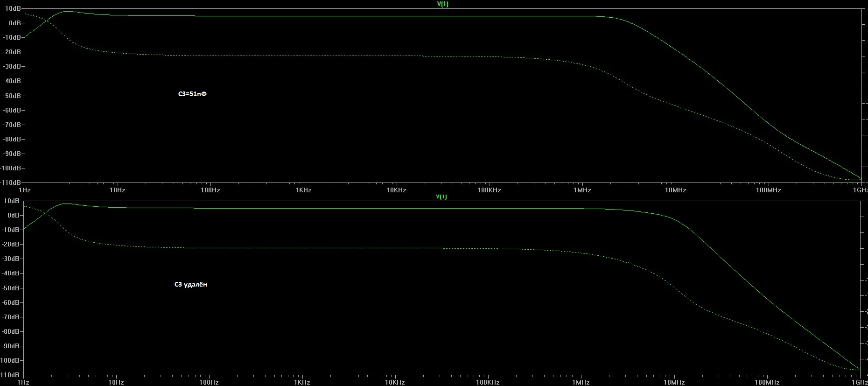The image size is (868, 386).
Task: Select the "C3 удалён" text annotation
Action: point(190,284)
